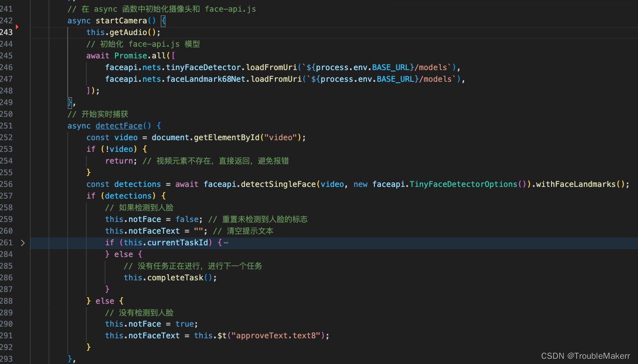This screenshot has height=364, width=638.
Task: Click line number 251
Action: tap(7, 126)
